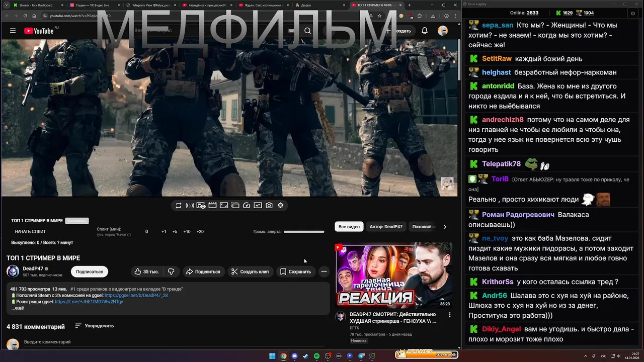644x362 pixels.
Task: Open YouTube notifications bell
Action: pos(425,31)
